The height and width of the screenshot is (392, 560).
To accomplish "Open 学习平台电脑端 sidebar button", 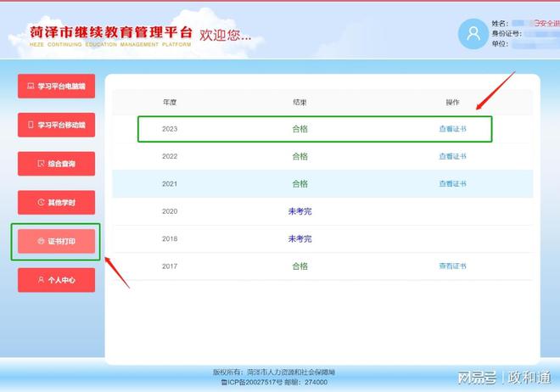I will [x=57, y=86].
